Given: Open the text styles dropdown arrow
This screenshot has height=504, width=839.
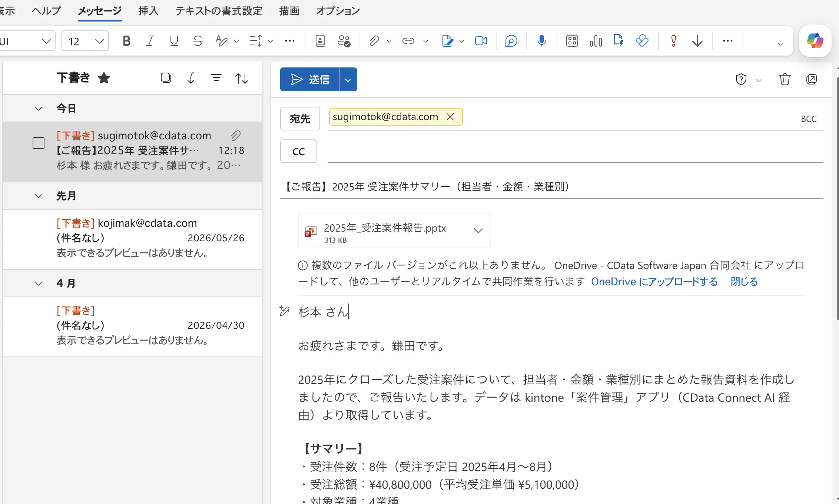Looking at the screenshot, I should 236,41.
